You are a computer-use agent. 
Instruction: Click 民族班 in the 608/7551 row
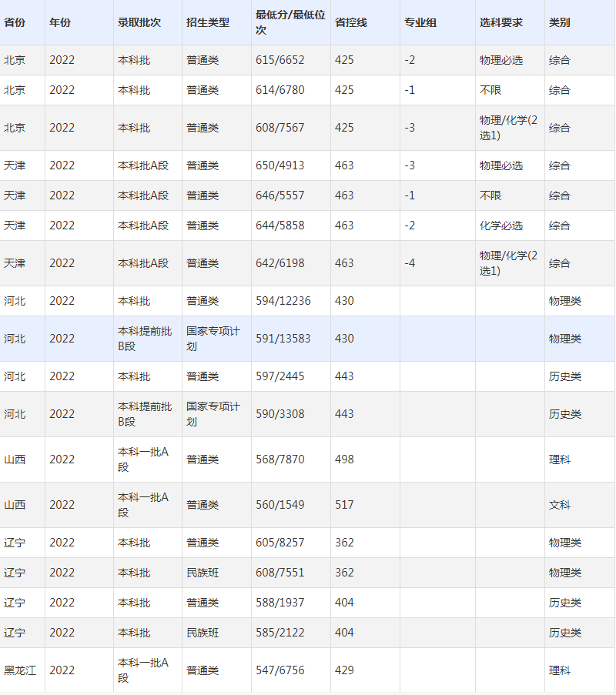click(203, 573)
